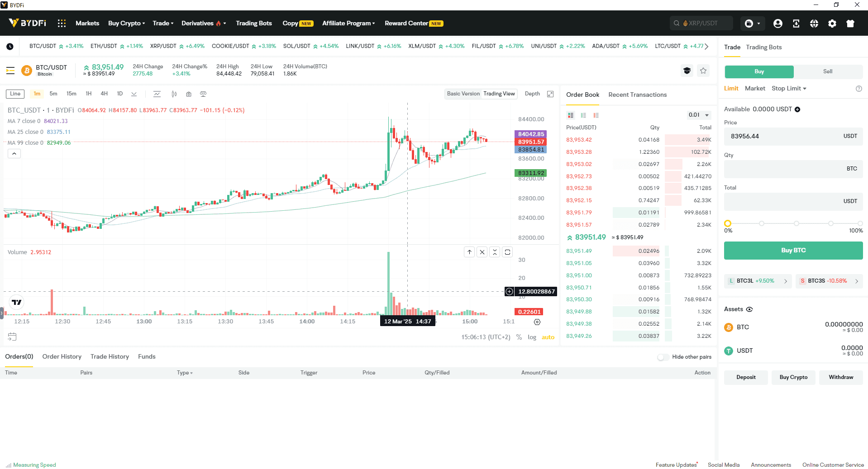Screen dimensions: 868x469
Task: Switch chart to Basic Version
Action: point(463,94)
